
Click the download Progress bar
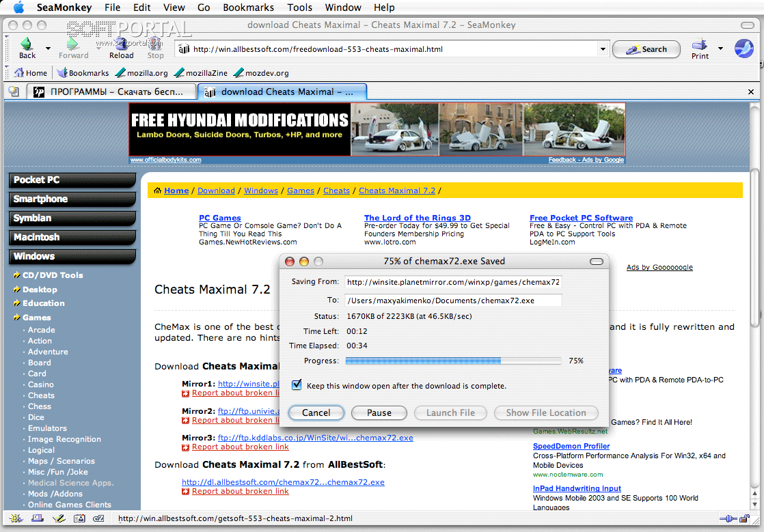pyautogui.click(x=453, y=361)
